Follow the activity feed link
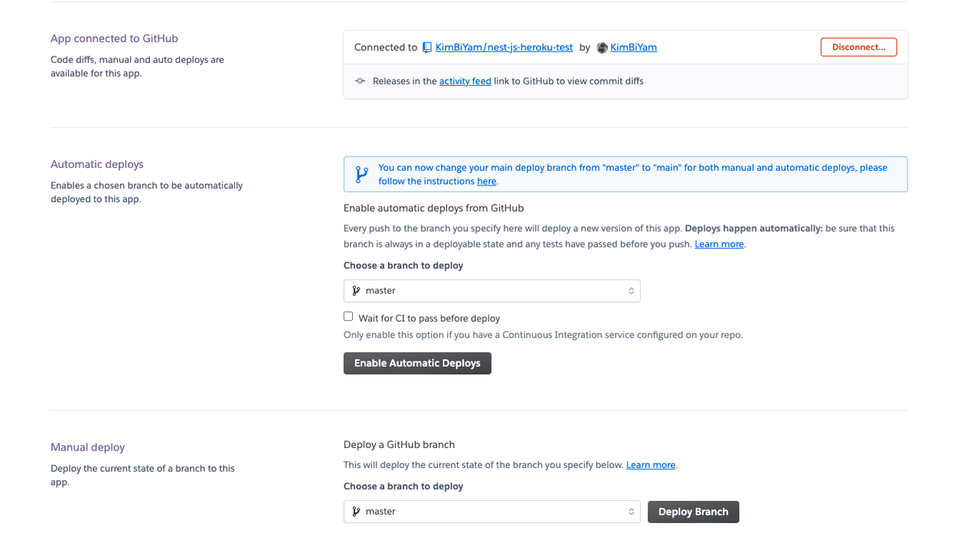980x553 pixels. [465, 81]
